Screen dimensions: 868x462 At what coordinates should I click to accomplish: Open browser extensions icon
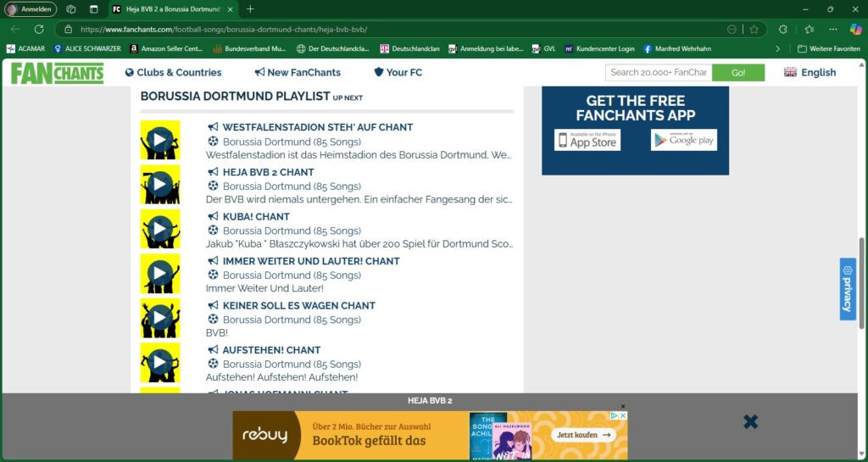(x=782, y=30)
